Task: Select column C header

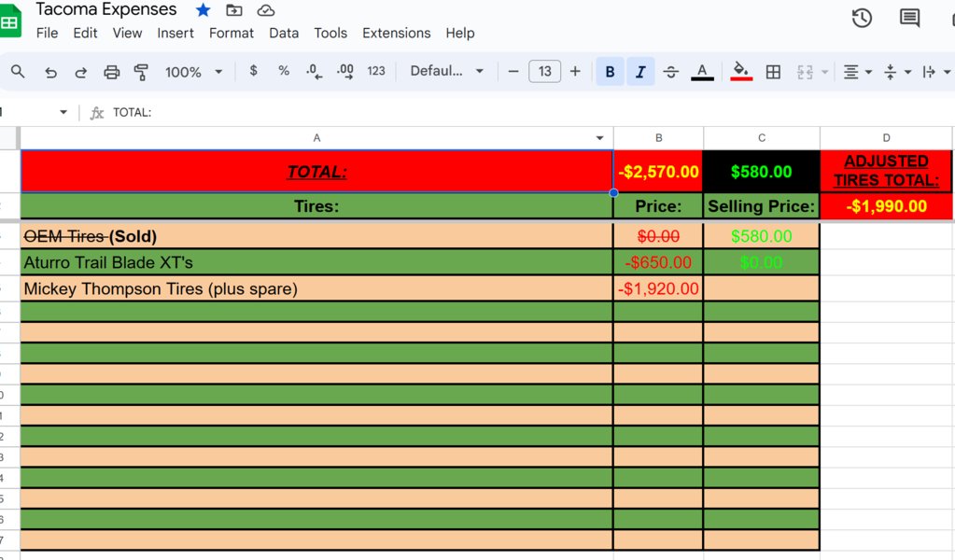Action: 762,138
